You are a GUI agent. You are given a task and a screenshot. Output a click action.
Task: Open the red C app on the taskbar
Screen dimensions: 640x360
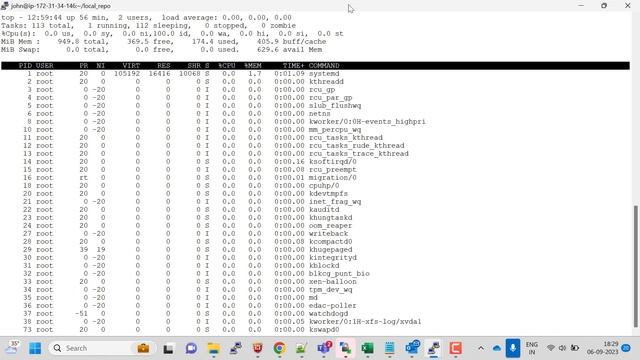tap(456, 349)
